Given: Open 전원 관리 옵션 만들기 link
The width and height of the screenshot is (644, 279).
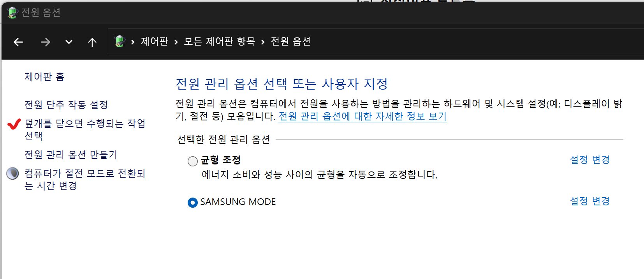Looking at the screenshot, I should pyautogui.click(x=71, y=155).
